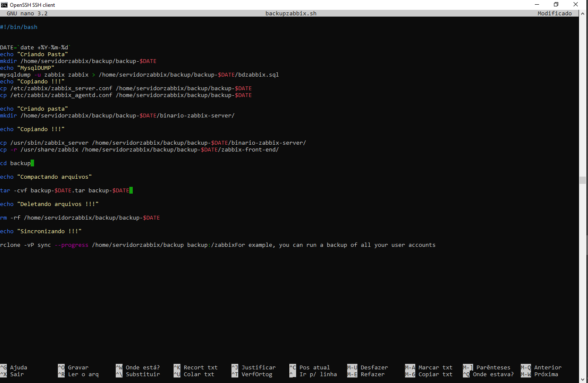Click the ^U Colar txt shortcut

[194, 374]
